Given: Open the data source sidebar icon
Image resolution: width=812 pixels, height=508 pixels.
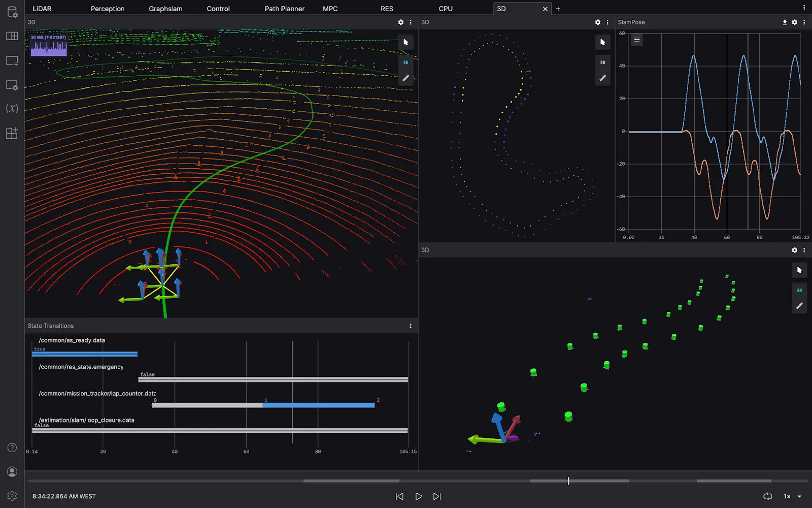Looking at the screenshot, I should (x=12, y=12).
